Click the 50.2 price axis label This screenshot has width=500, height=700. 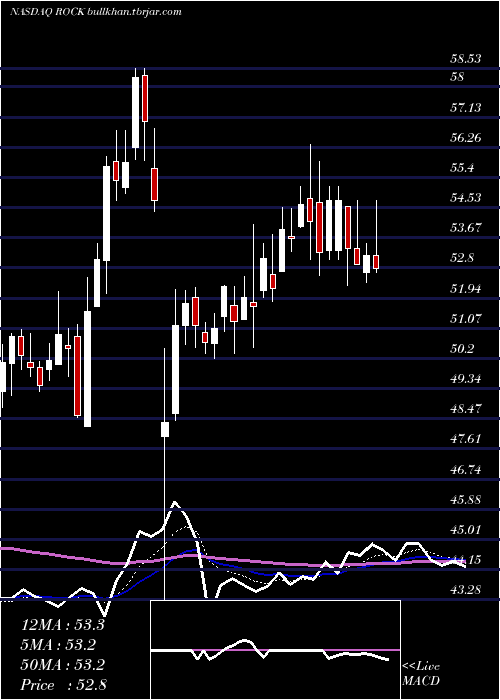(462, 349)
